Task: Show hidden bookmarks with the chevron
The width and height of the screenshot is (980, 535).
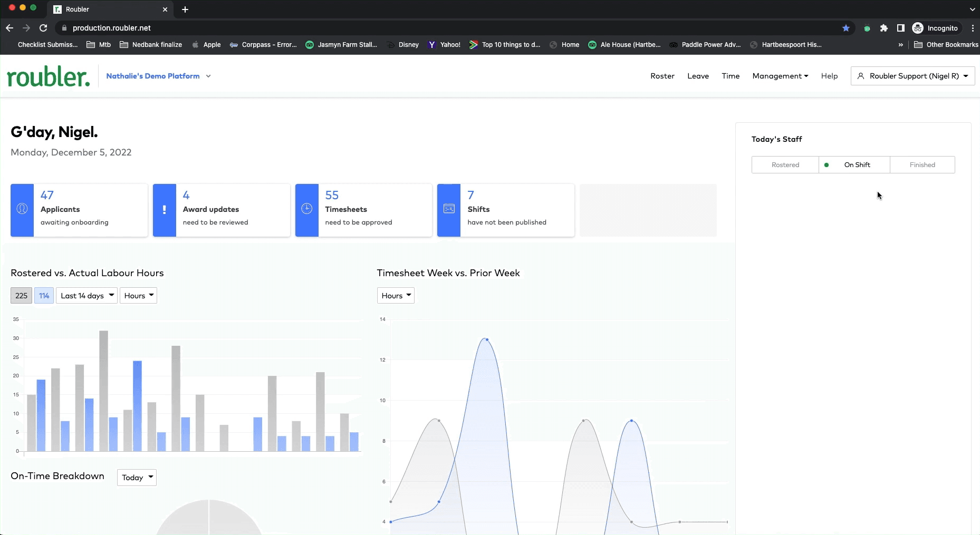Action: [900, 45]
